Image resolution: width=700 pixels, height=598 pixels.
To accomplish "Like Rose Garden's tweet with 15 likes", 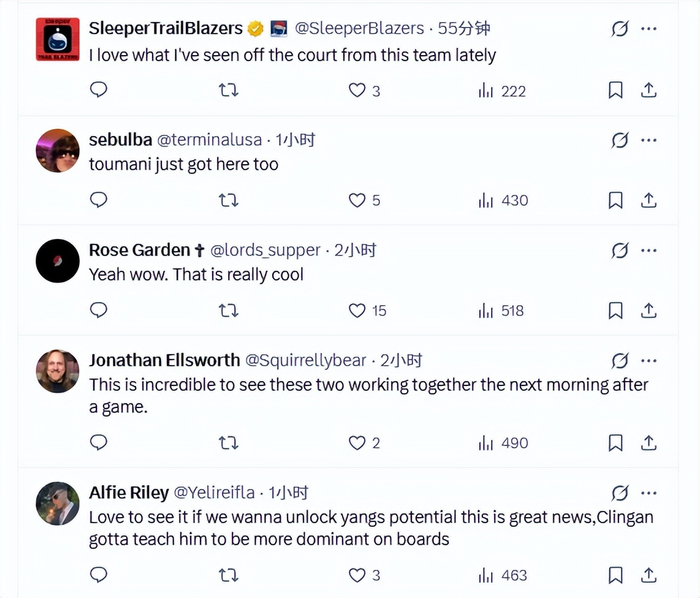I will 357,310.
